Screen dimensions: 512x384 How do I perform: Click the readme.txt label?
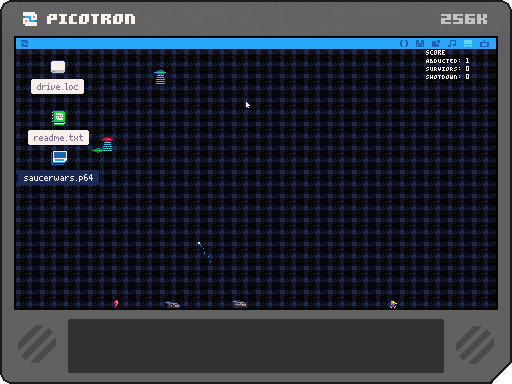pos(58,138)
